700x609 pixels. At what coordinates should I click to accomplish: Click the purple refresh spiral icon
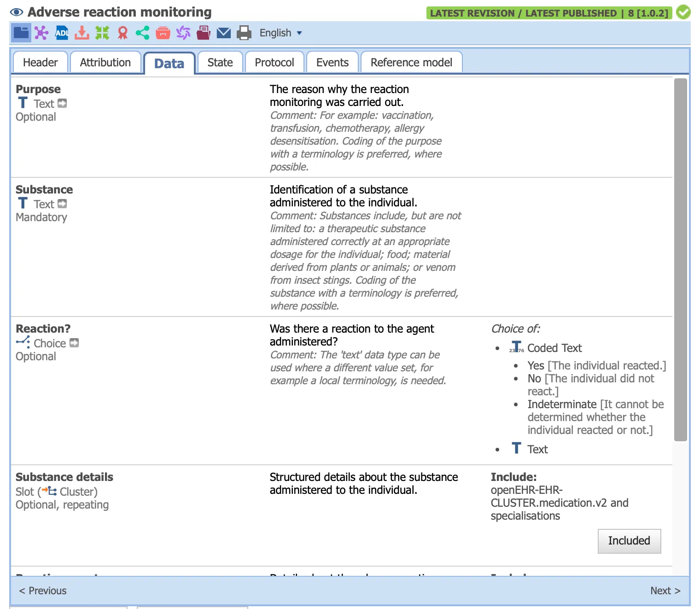(183, 33)
